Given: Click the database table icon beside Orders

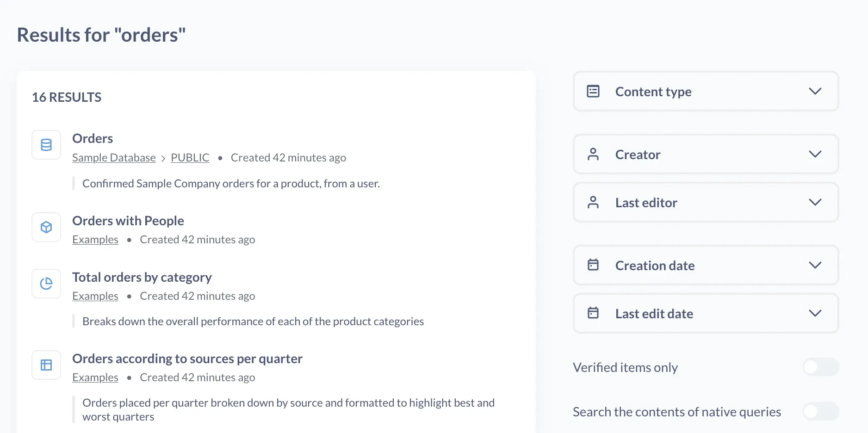Looking at the screenshot, I should (x=46, y=145).
